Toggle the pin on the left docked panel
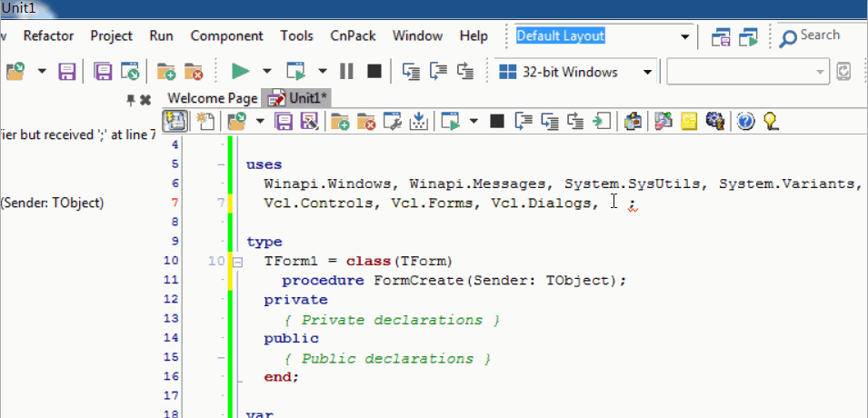868x418 pixels. pos(130,98)
